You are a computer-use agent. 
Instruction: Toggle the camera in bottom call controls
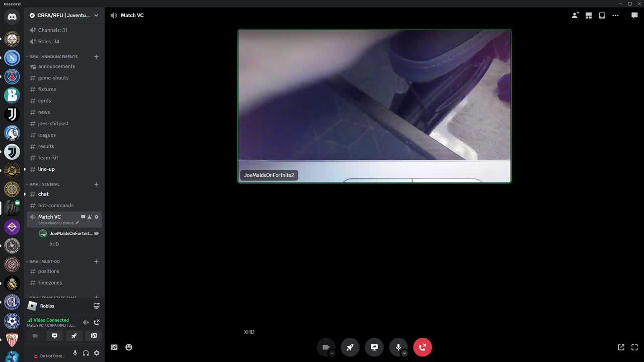(325, 347)
